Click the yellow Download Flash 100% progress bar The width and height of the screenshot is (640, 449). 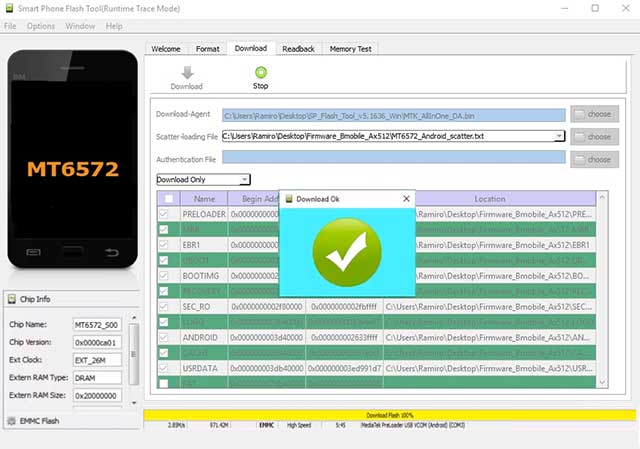click(x=390, y=415)
